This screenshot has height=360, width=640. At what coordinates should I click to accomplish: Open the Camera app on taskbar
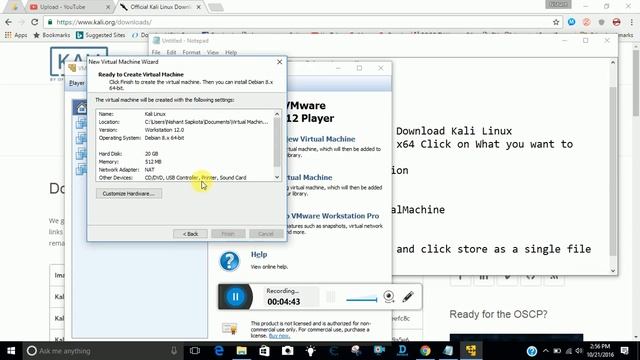(287, 351)
